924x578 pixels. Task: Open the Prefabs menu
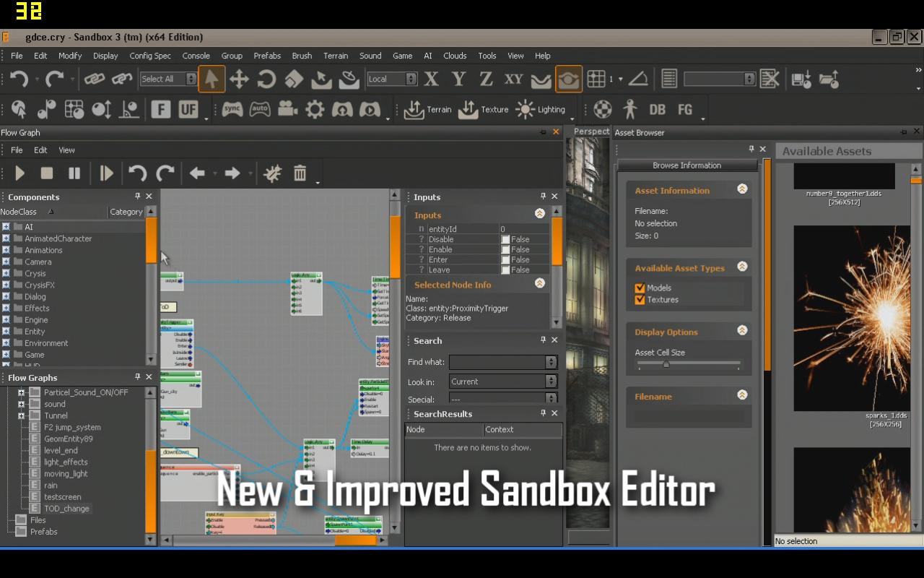point(267,56)
